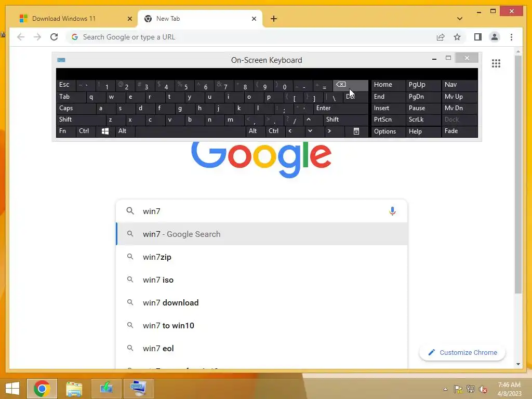532x399 pixels.
Task: Open a new tab with plus button
Action: click(274, 19)
